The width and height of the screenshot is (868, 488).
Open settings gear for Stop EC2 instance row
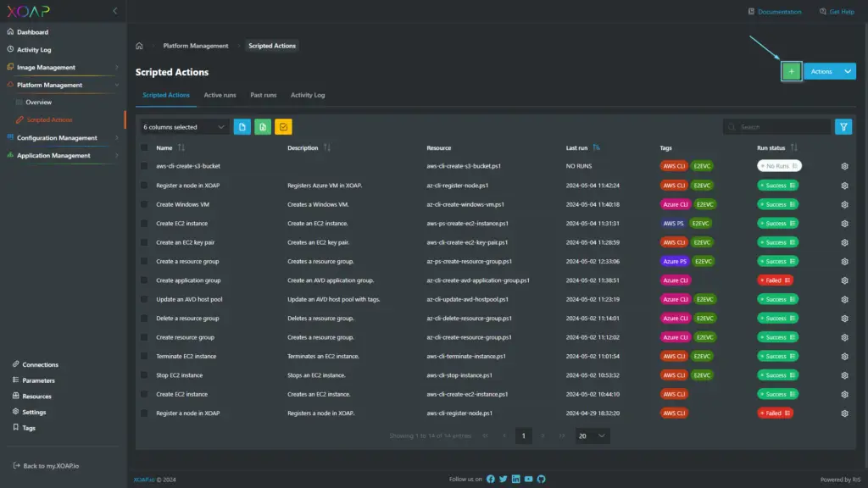(844, 375)
